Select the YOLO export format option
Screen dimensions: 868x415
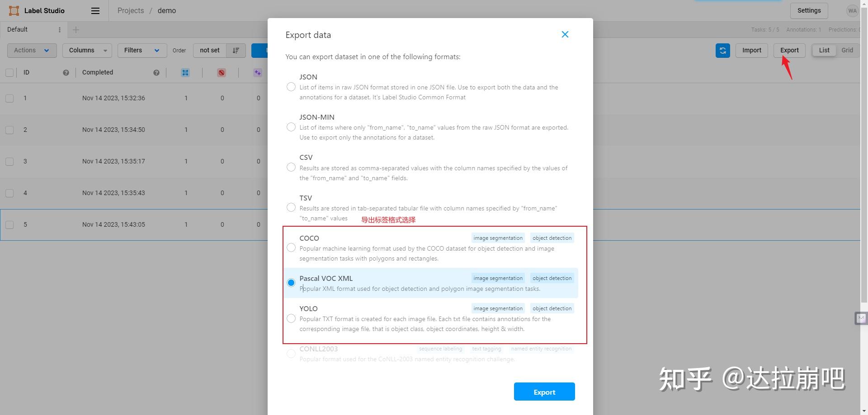tap(291, 319)
